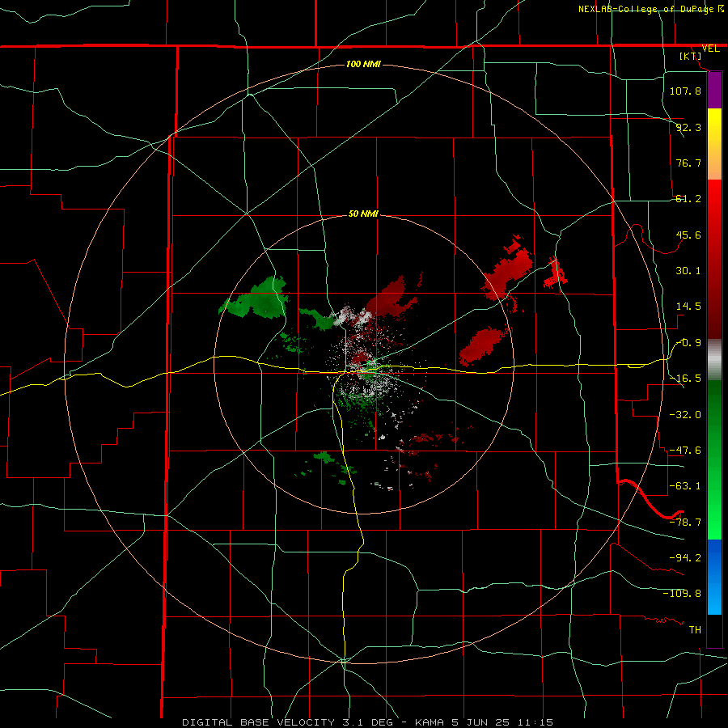728x728 pixels.
Task: Click the -16.5 legend value
Action: [685, 379]
